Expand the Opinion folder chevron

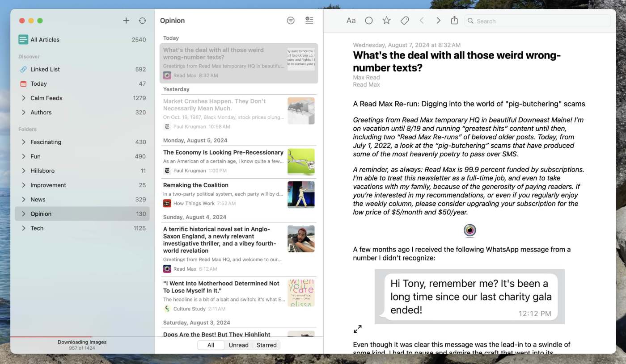(23, 213)
